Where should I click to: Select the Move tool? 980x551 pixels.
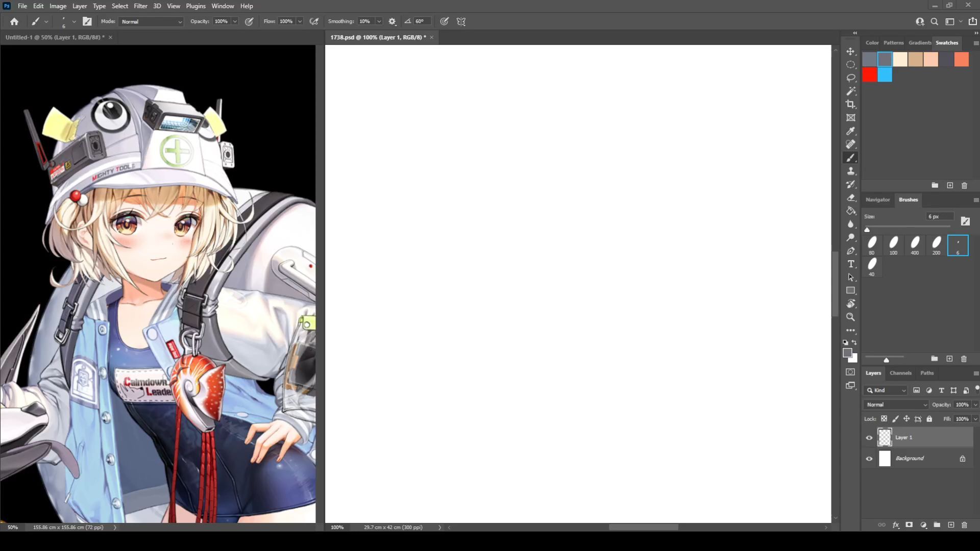(850, 52)
